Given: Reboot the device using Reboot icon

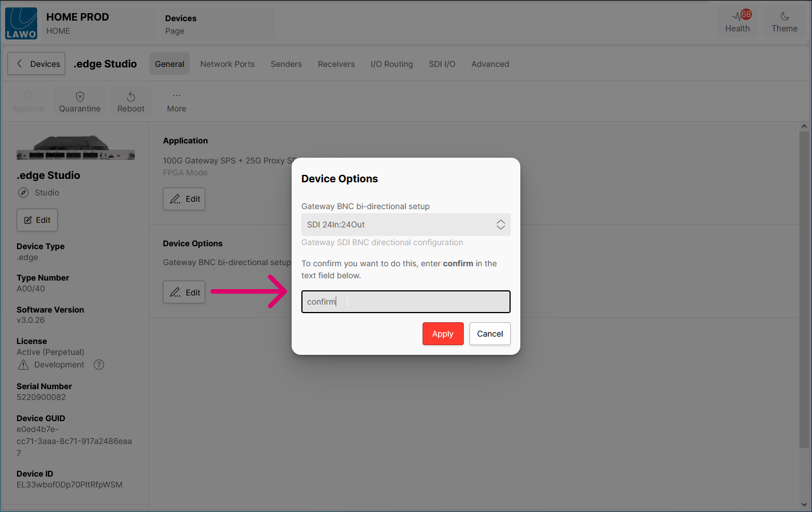Looking at the screenshot, I should pos(131,97).
